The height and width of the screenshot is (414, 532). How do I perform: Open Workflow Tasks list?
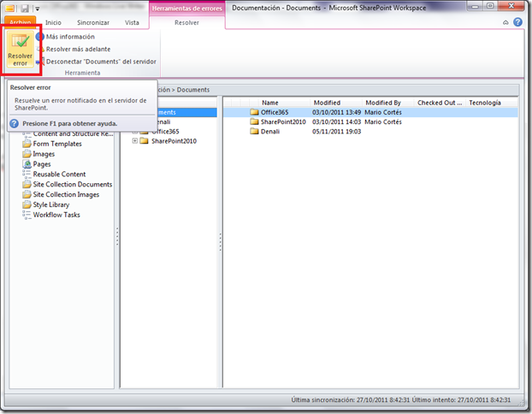point(56,216)
